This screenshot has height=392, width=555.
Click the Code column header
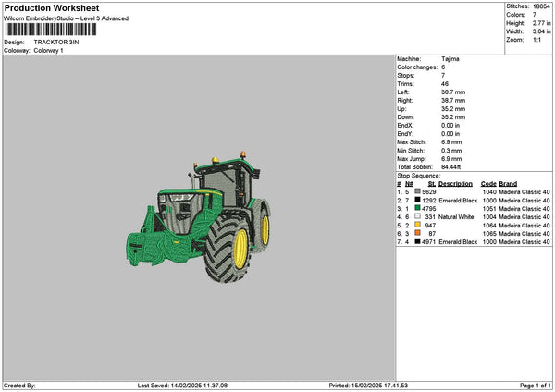(x=488, y=184)
